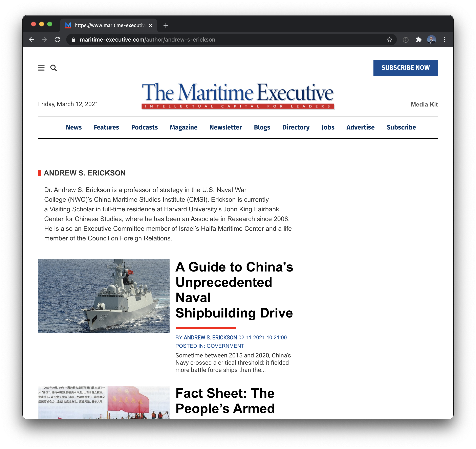Click the timestamp '02-11-2021 10:21:00'

click(262, 337)
